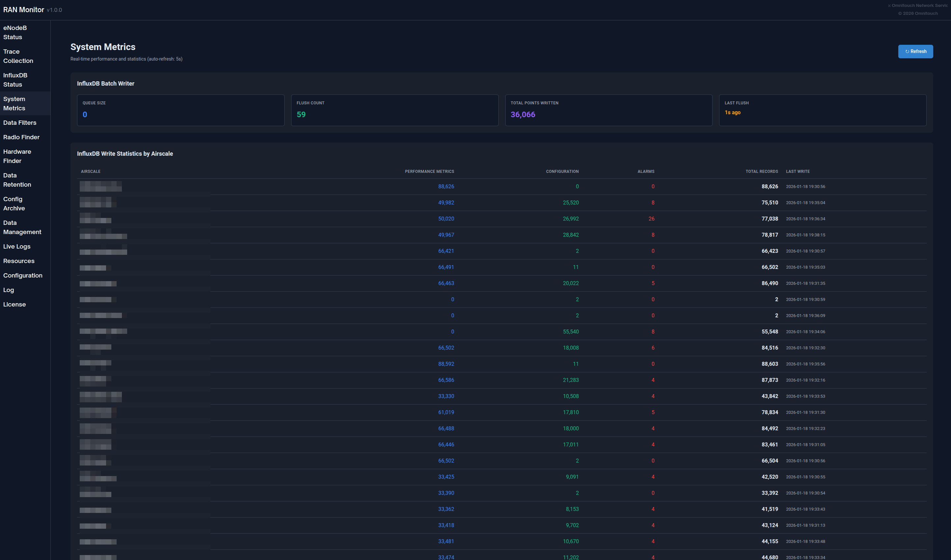Click the Refresh button
The height and width of the screenshot is (560, 951).
(x=915, y=51)
